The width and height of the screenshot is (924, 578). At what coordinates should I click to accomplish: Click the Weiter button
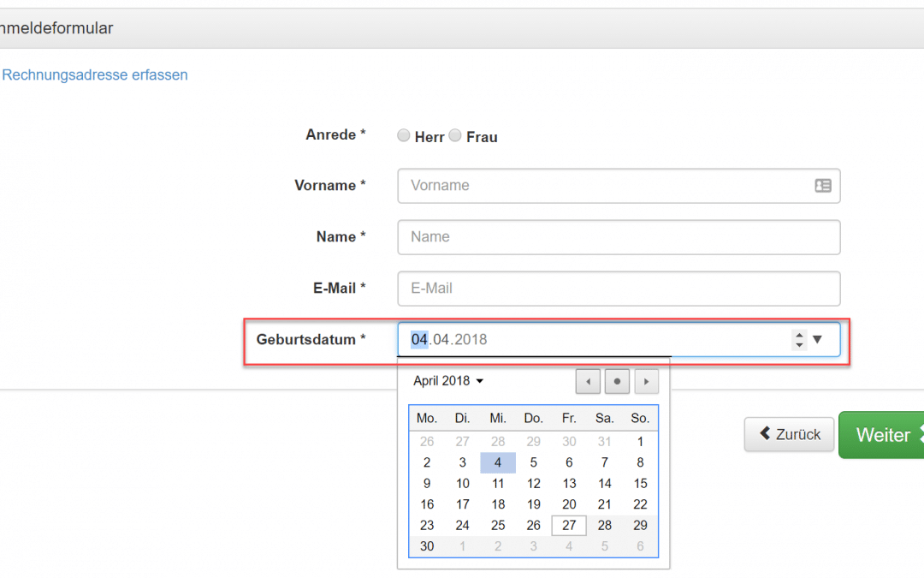(882, 435)
